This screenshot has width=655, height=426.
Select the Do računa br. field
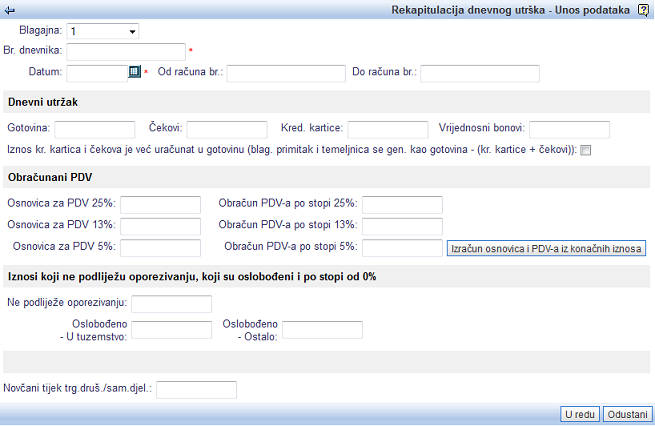[480, 73]
